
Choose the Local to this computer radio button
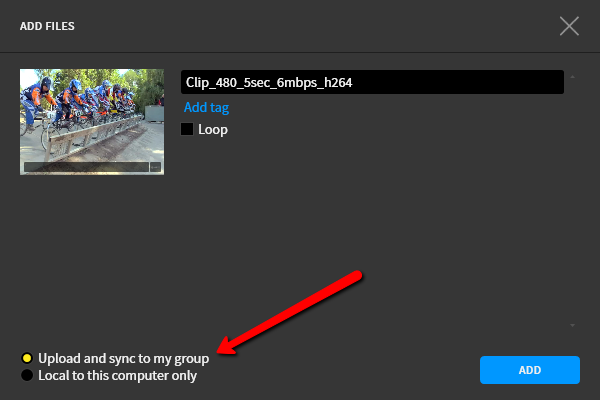pyautogui.click(x=26, y=376)
